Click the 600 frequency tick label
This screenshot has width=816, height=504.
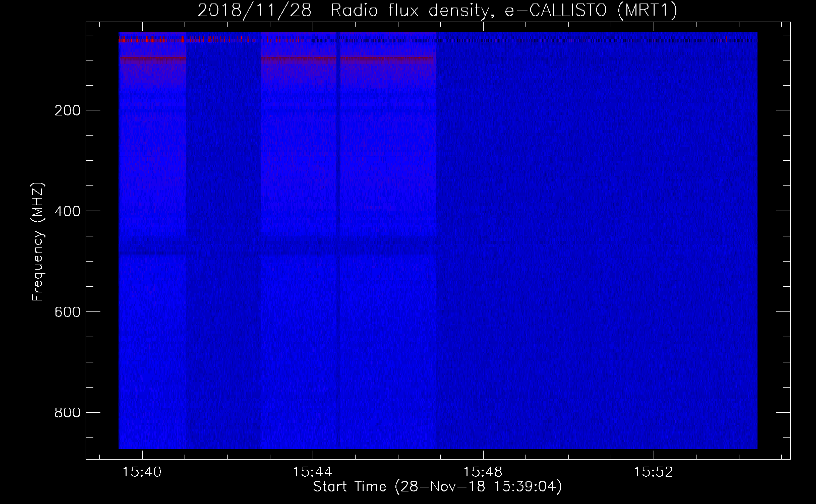[68, 312]
